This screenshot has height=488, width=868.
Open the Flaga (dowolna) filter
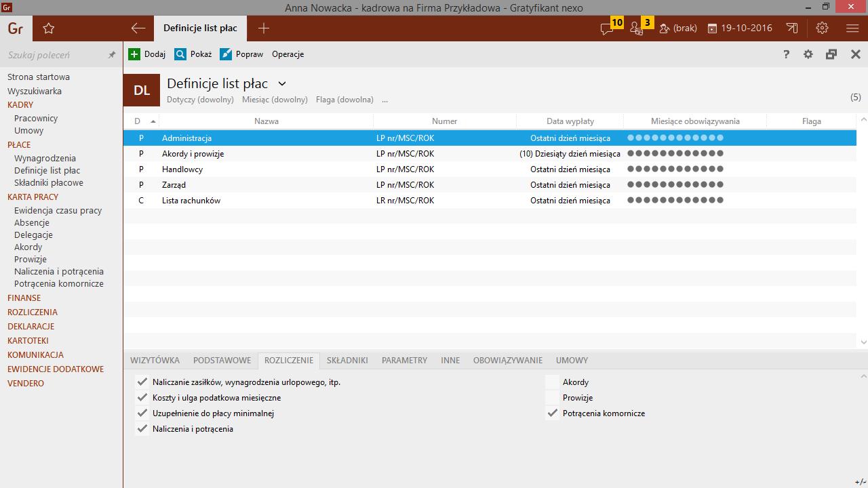[344, 100]
